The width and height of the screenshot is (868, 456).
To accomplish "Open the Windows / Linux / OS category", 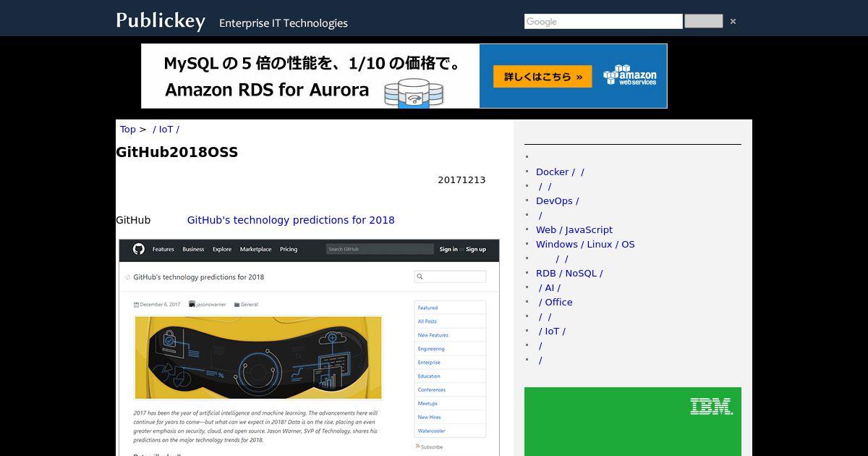I will [x=585, y=245].
